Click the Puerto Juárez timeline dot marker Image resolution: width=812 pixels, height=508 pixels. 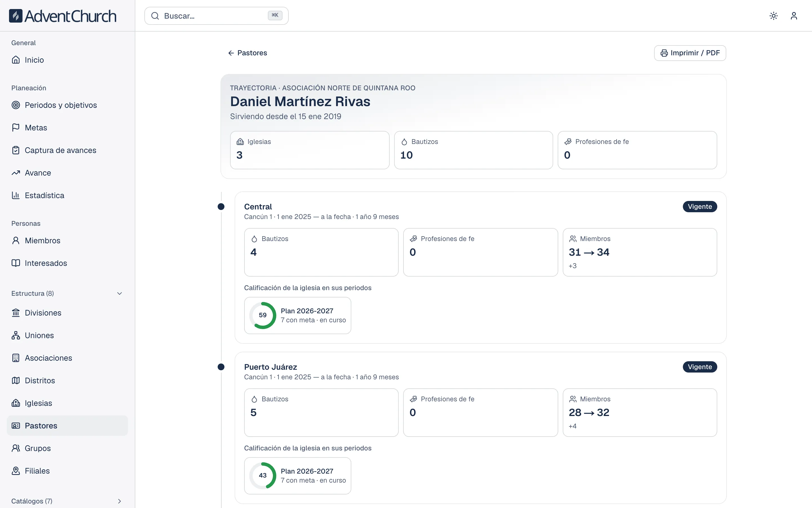[x=221, y=367]
